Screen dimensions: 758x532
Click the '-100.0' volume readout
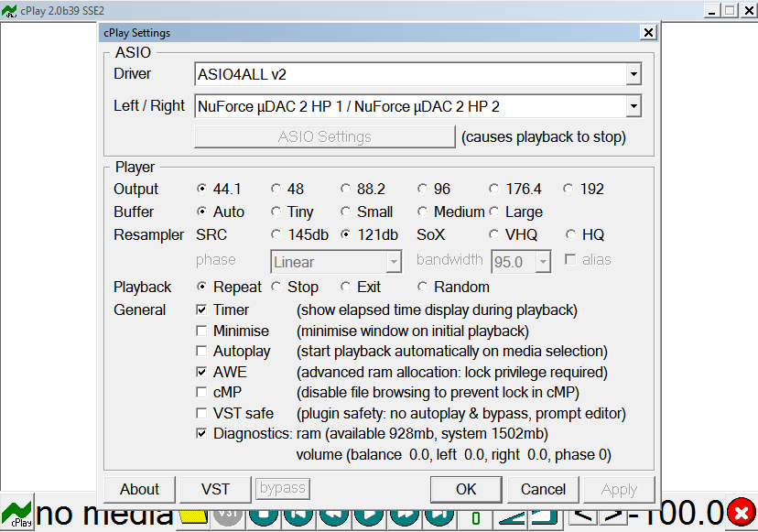pos(677,514)
